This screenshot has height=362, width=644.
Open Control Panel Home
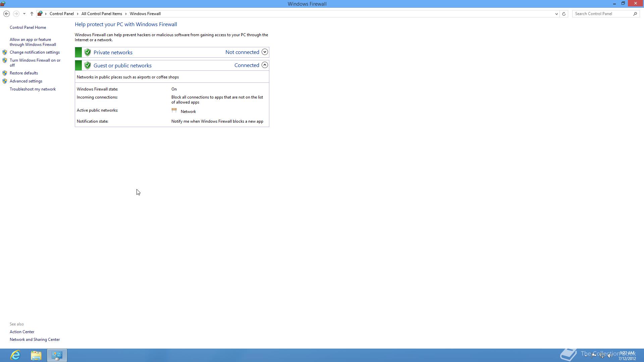pyautogui.click(x=28, y=27)
